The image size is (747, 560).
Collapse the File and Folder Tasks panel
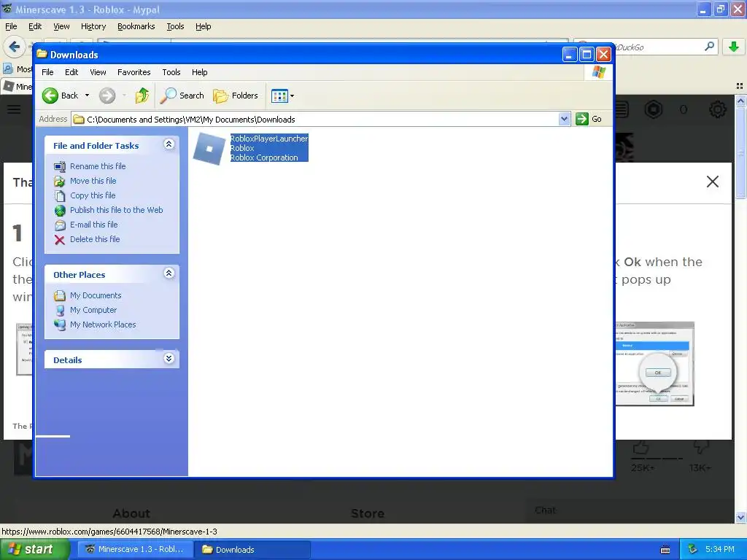[169, 144]
